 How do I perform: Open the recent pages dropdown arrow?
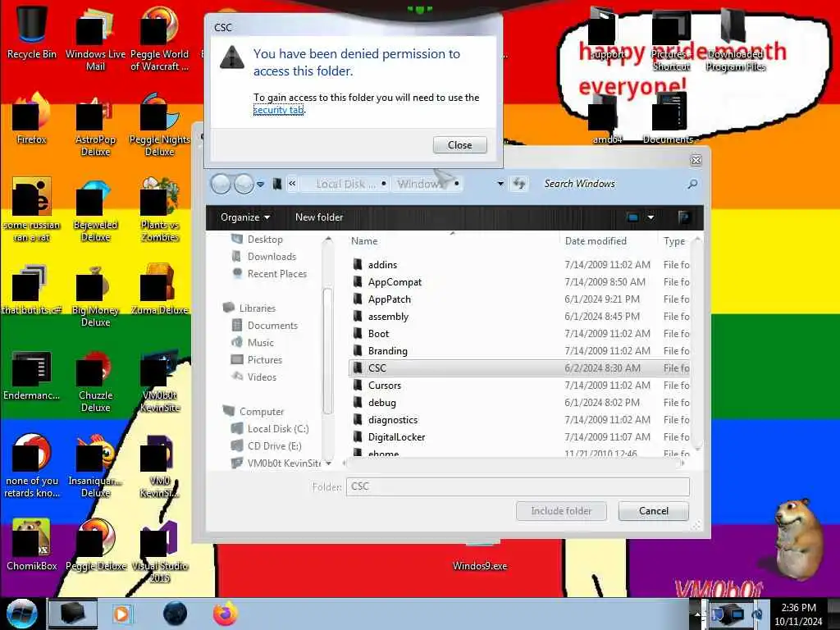(260, 184)
